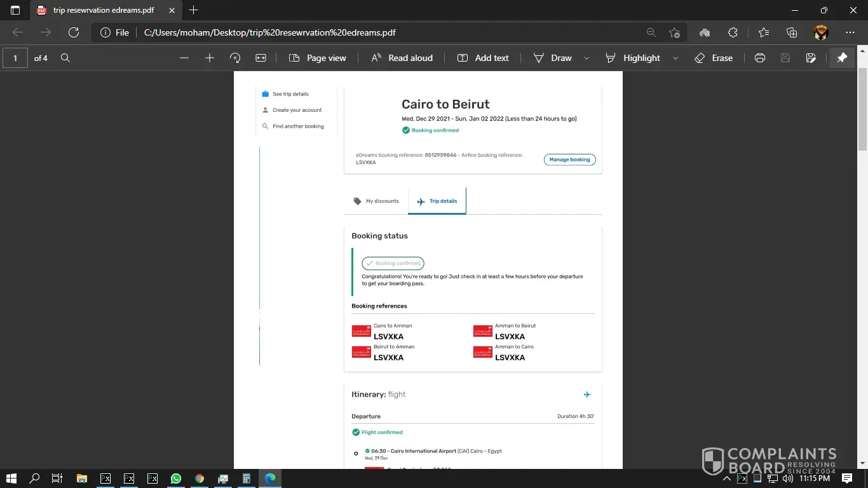
Task: Zoom out with the minus icon
Action: [184, 58]
